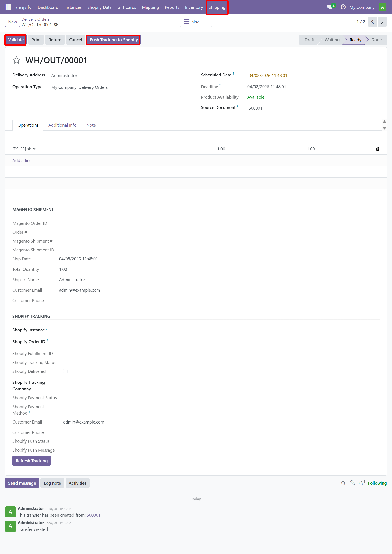This screenshot has width=392, height=554.
Task: Click Add a line under the shirt product
Action: tap(22, 160)
